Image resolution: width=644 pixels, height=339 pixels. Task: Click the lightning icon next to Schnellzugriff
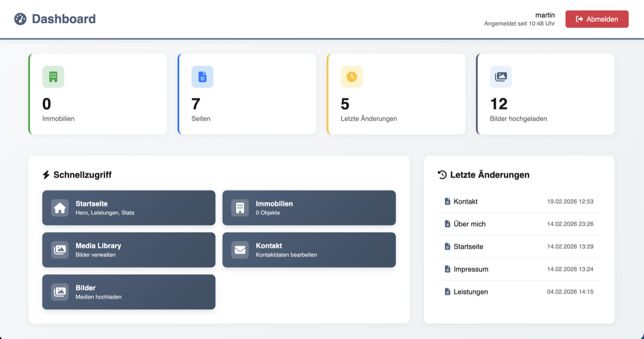(x=46, y=174)
